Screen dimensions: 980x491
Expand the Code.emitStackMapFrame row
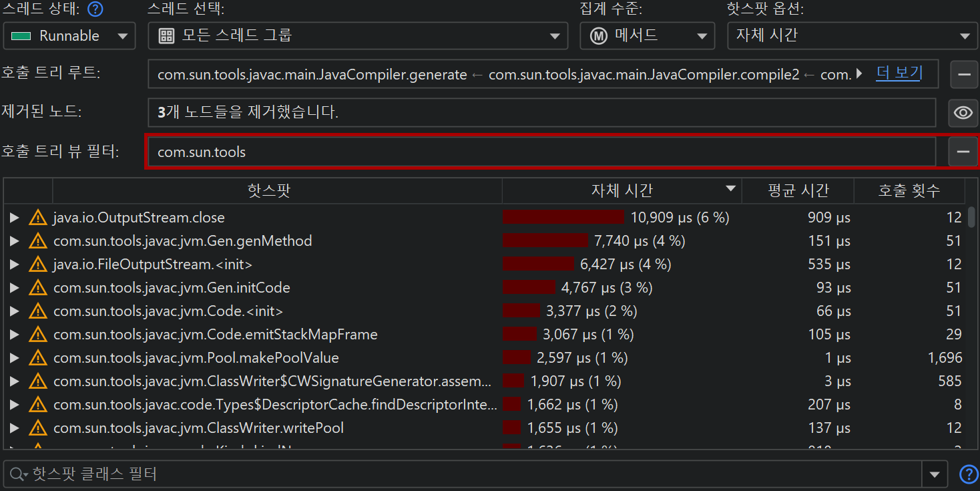[x=14, y=334]
